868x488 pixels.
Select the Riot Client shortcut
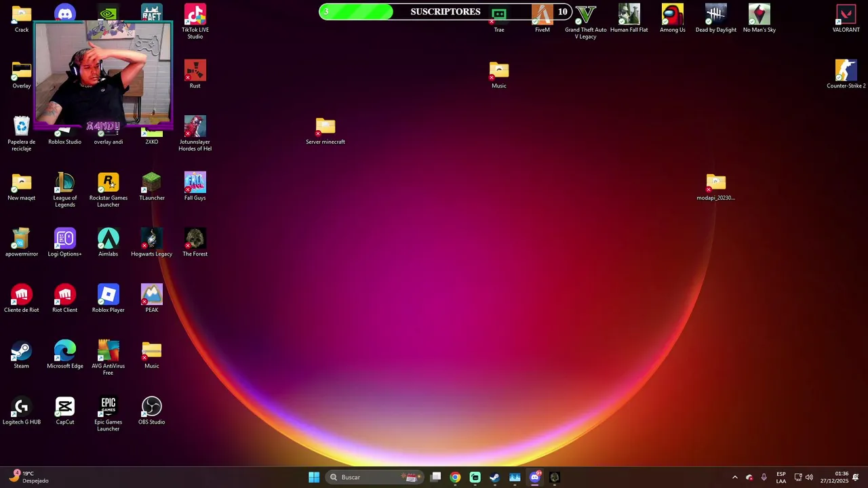(x=65, y=299)
